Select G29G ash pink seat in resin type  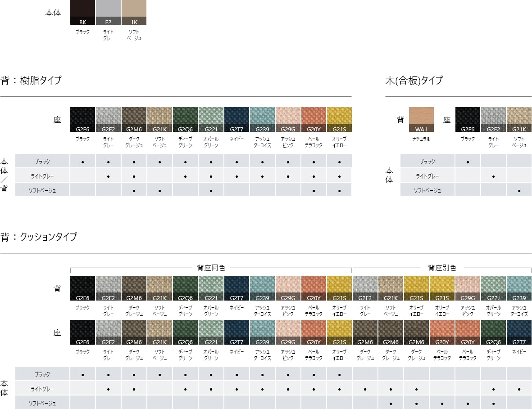[288, 120]
